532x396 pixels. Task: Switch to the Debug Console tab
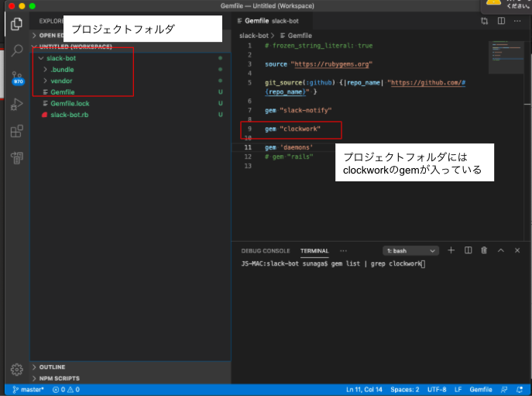(266, 251)
